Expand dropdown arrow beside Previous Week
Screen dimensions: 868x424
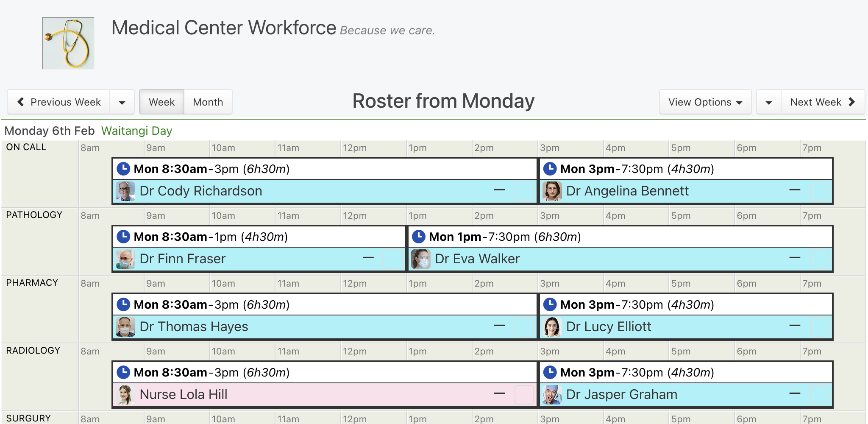122,102
